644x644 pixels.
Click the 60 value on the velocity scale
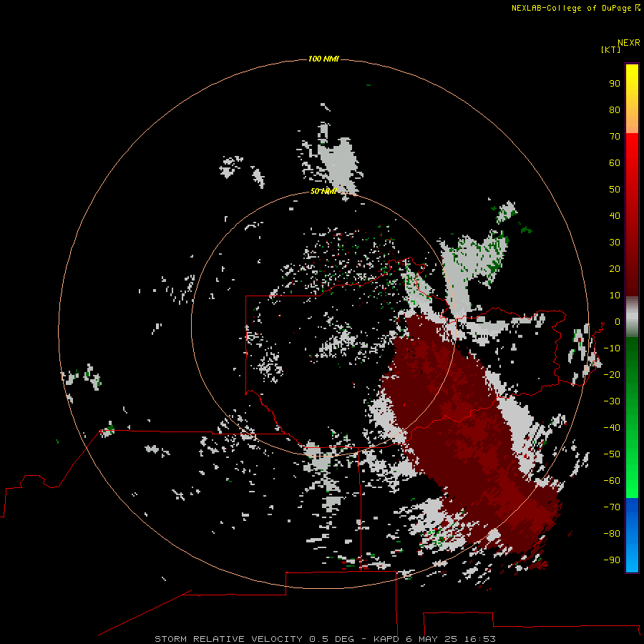(x=615, y=162)
